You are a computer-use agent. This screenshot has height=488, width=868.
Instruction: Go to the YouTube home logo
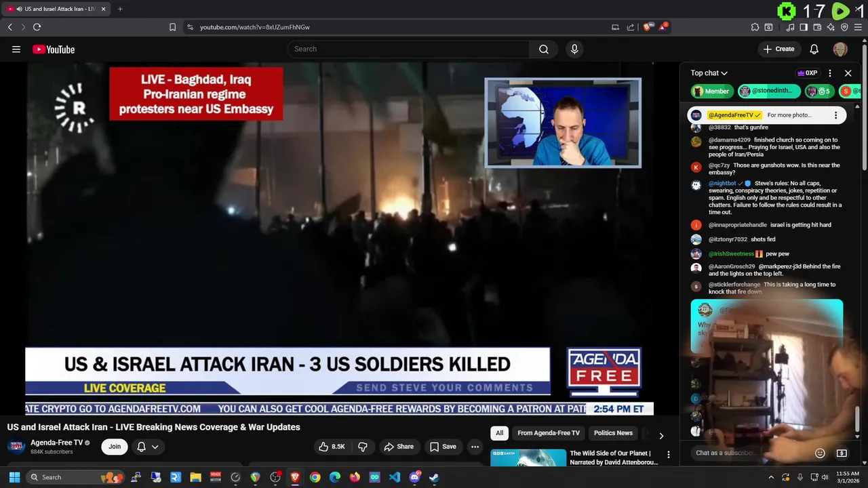pyautogui.click(x=54, y=49)
